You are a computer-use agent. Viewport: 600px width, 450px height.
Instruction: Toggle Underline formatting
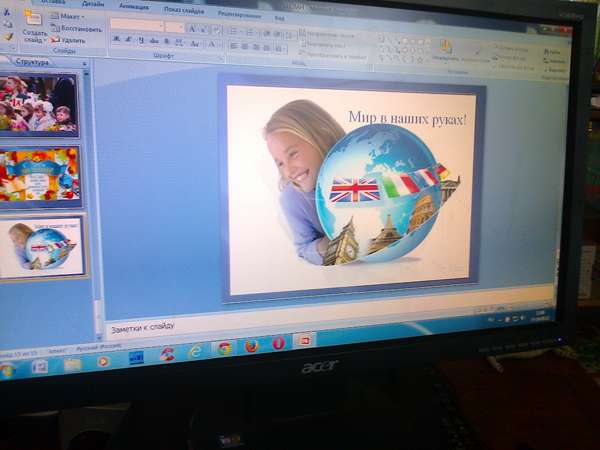tap(141, 40)
